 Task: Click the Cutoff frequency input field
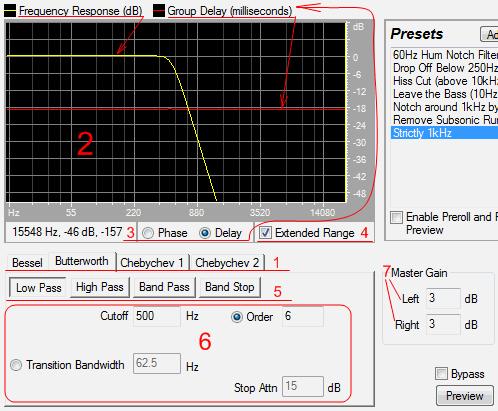(x=157, y=316)
